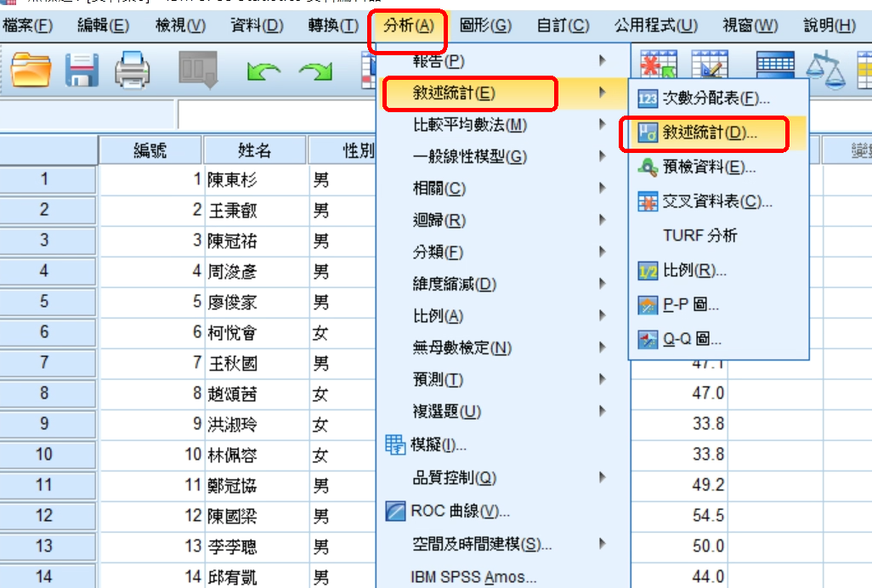872x588 pixels.
Task: Click the Recall recent dialogs icon
Action: point(198,71)
